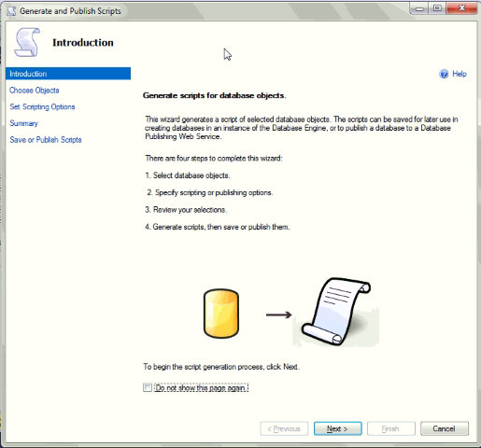Open the Help link text
This screenshot has width=481, height=448.
coord(460,74)
